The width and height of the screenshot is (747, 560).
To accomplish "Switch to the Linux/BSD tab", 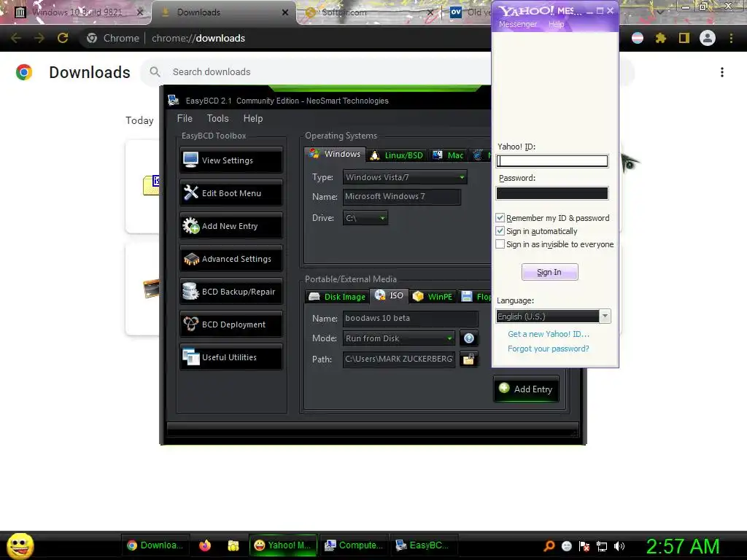I will [x=397, y=155].
